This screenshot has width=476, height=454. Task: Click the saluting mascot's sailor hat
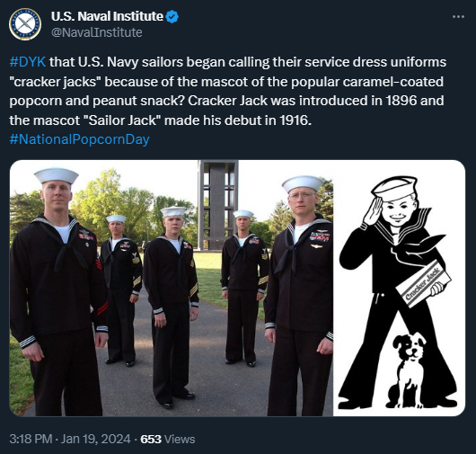click(394, 189)
